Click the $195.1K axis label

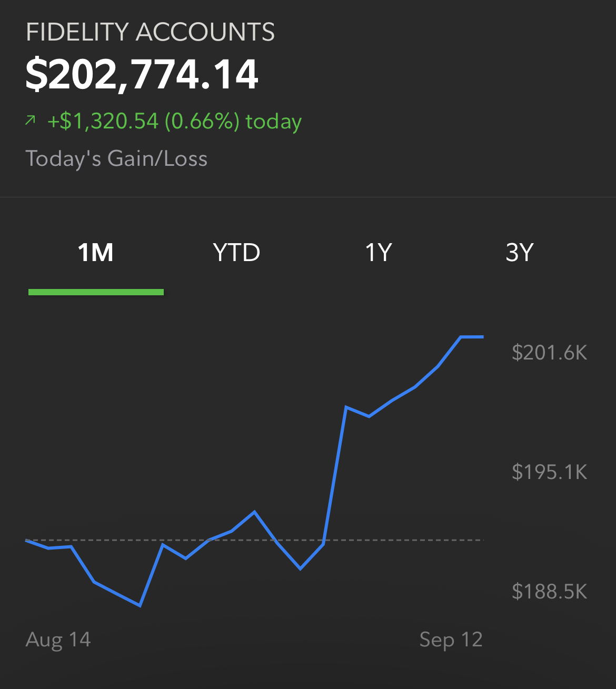[x=549, y=472]
